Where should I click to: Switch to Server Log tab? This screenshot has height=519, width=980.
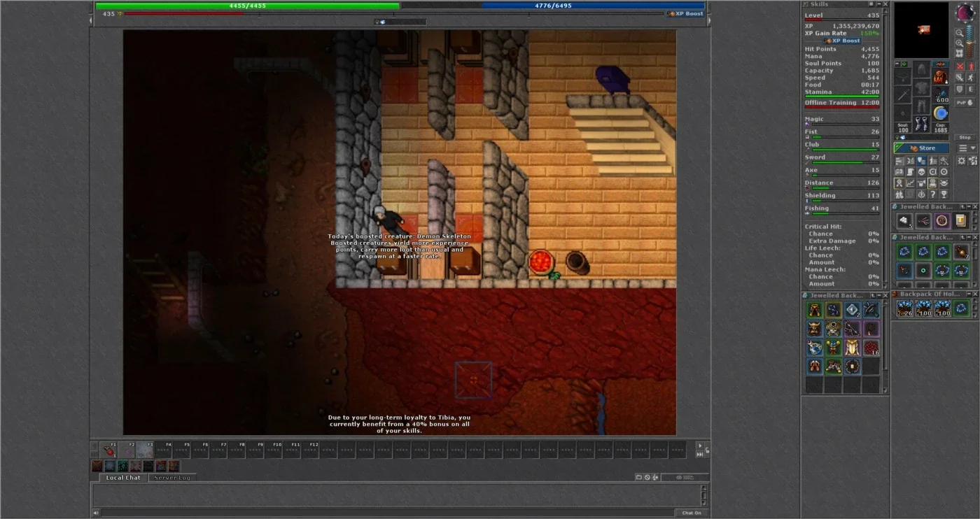[x=171, y=478]
